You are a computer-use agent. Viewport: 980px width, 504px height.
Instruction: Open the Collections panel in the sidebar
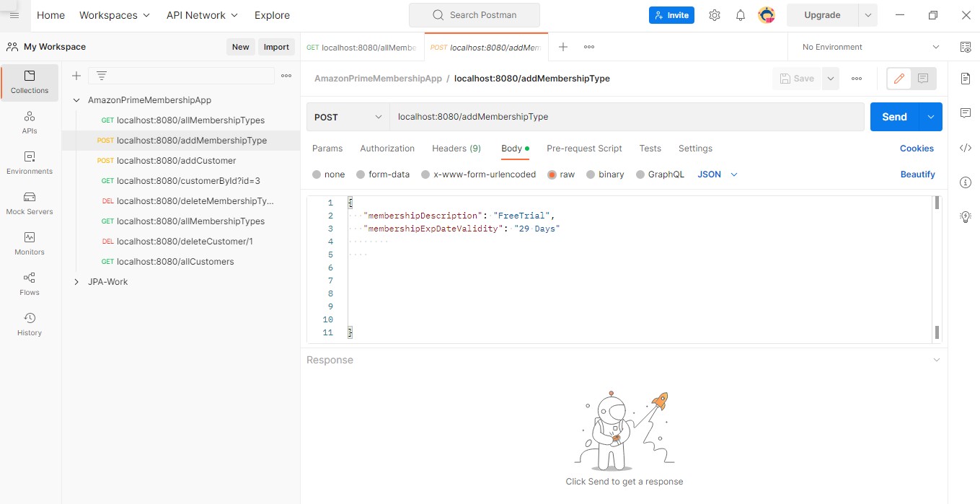pos(29,82)
